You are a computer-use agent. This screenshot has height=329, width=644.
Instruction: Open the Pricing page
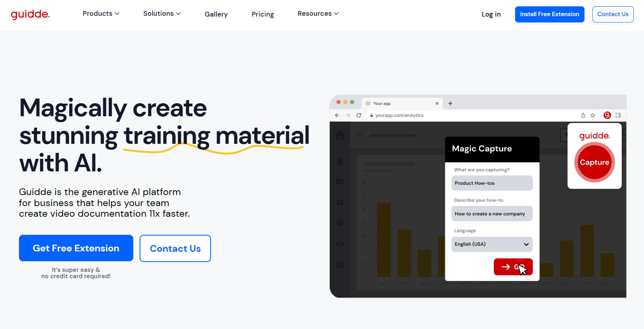[x=263, y=14]
